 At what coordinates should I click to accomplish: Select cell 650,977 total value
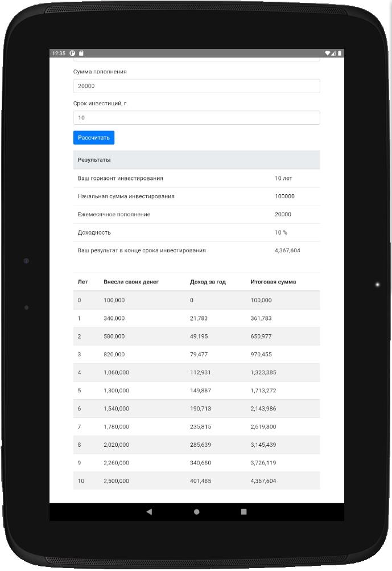point(261,336)
